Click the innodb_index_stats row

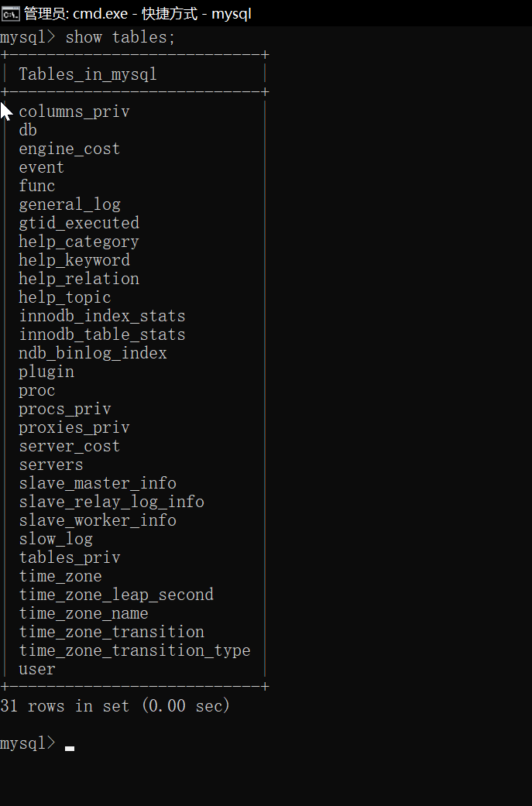(x=102, y=316)
